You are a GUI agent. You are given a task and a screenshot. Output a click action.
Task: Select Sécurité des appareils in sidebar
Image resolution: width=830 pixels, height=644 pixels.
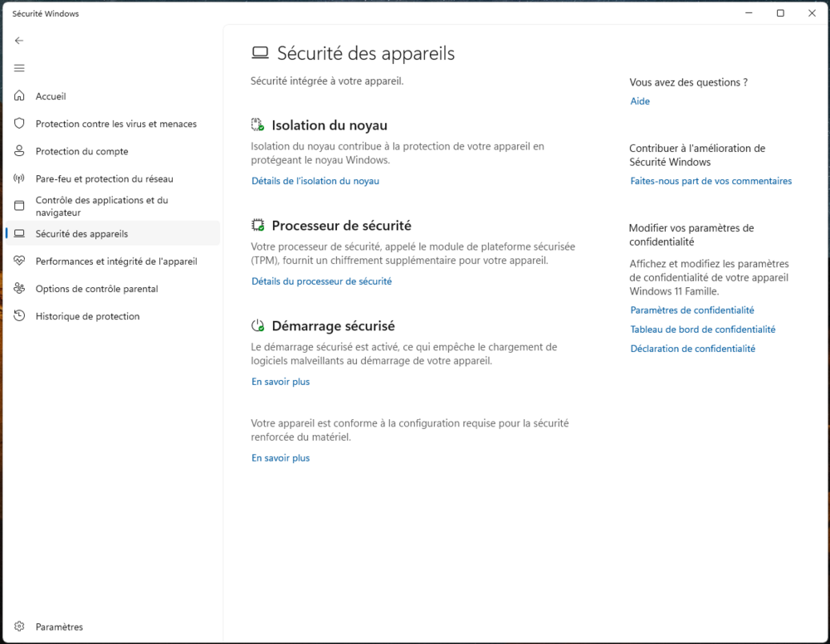pos(81,234)
